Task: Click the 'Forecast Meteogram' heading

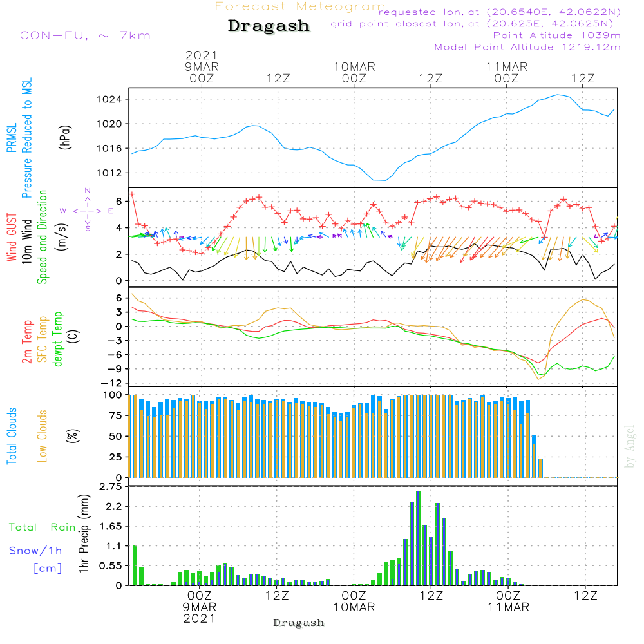Action: pyautogui.click(x=300, y=6)
